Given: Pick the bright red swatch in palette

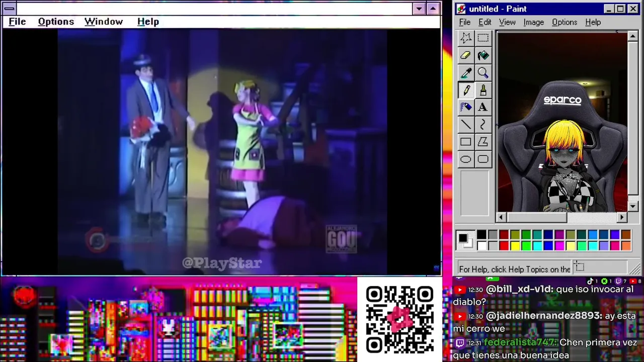Looking at the screenshot, I should tap(504, 246).
